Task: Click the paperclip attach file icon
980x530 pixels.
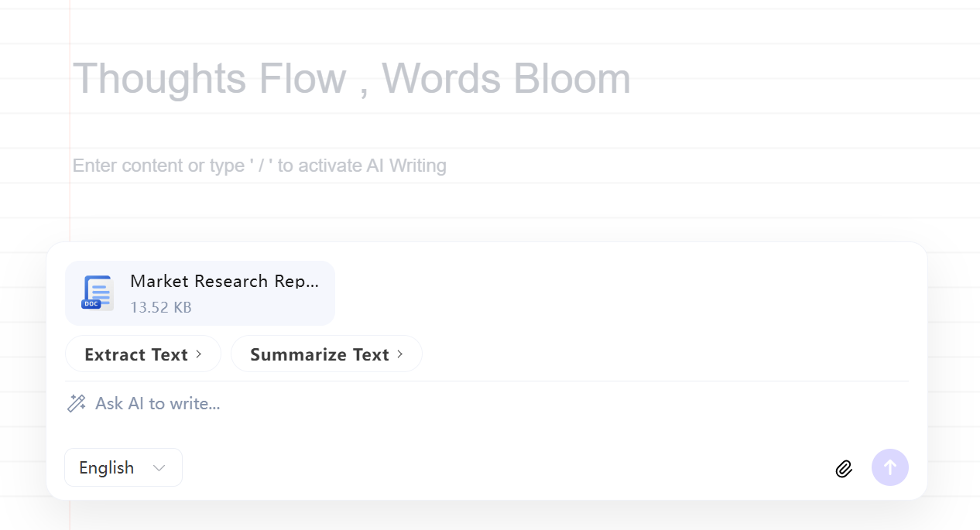Action: (x=844, y=468)
